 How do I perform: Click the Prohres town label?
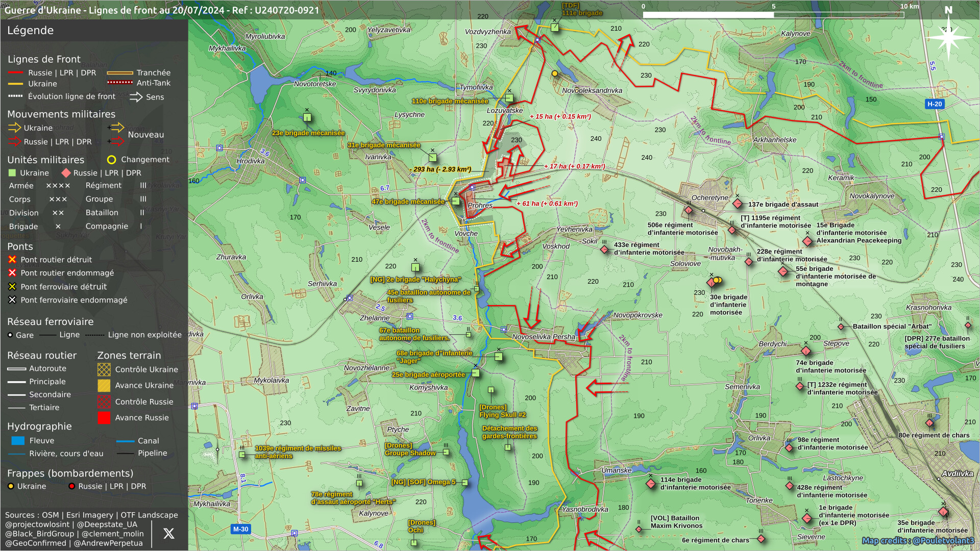click(x=480, y=206)
